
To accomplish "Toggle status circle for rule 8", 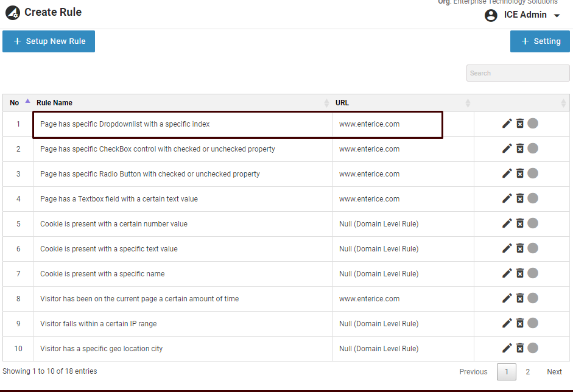I will 533,298.
